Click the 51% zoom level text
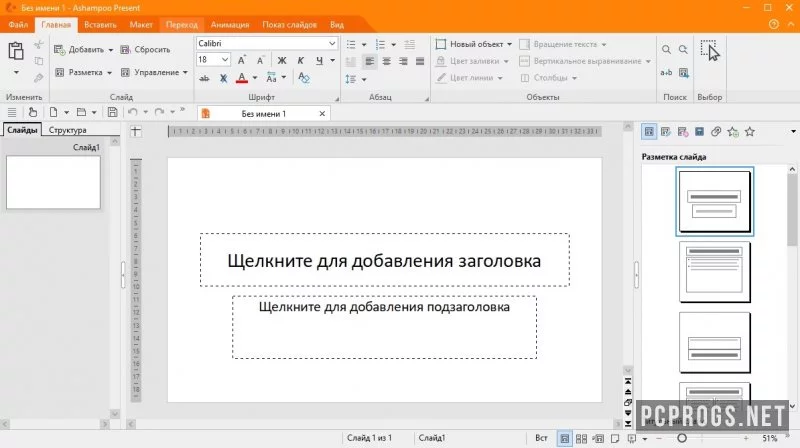The width and height of the screenshot is (800, 448). (769, 438)
